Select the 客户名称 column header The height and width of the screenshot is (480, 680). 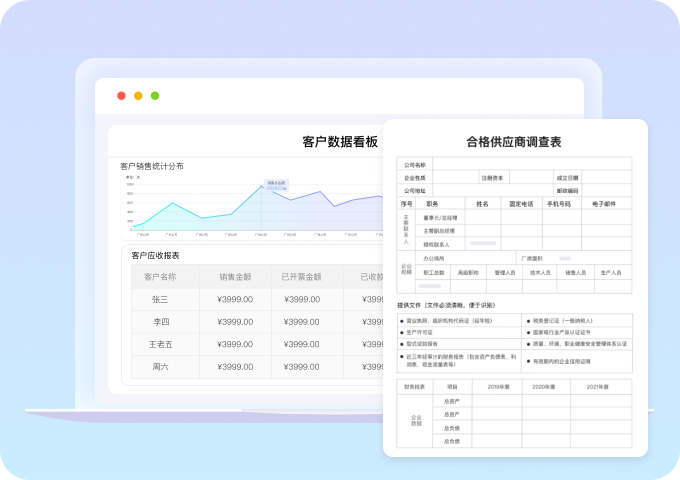pos(160,277)
